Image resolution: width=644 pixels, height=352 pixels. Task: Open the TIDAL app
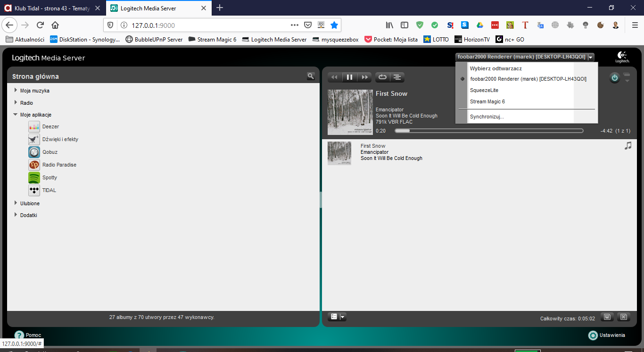(x=42, y=190)
